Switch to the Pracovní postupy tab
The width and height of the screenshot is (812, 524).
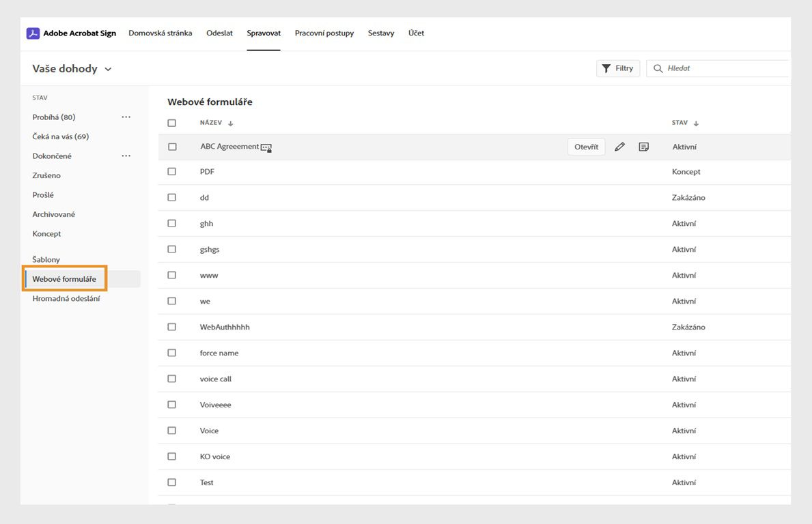tap(324, 33)
